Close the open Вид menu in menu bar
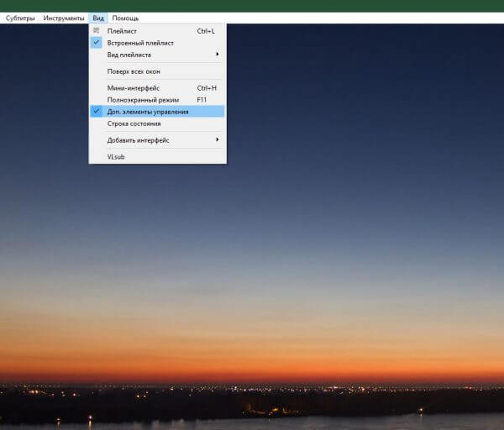 98,18
